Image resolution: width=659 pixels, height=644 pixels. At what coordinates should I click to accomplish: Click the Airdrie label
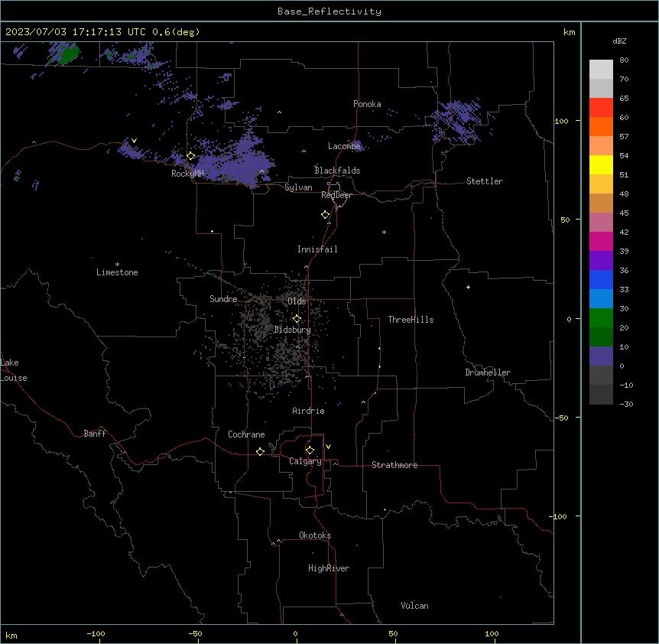[x=309, y=411]
